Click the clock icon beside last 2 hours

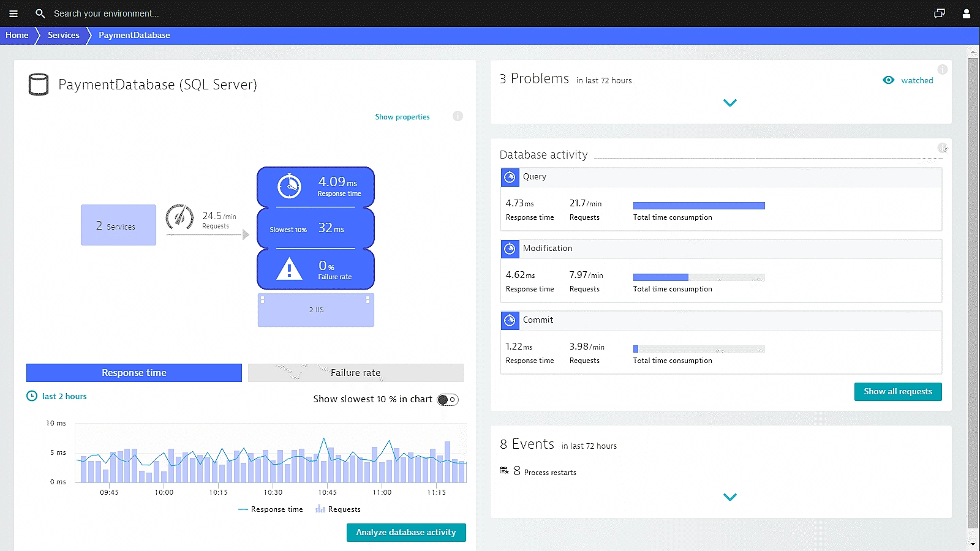click(32, 396)
